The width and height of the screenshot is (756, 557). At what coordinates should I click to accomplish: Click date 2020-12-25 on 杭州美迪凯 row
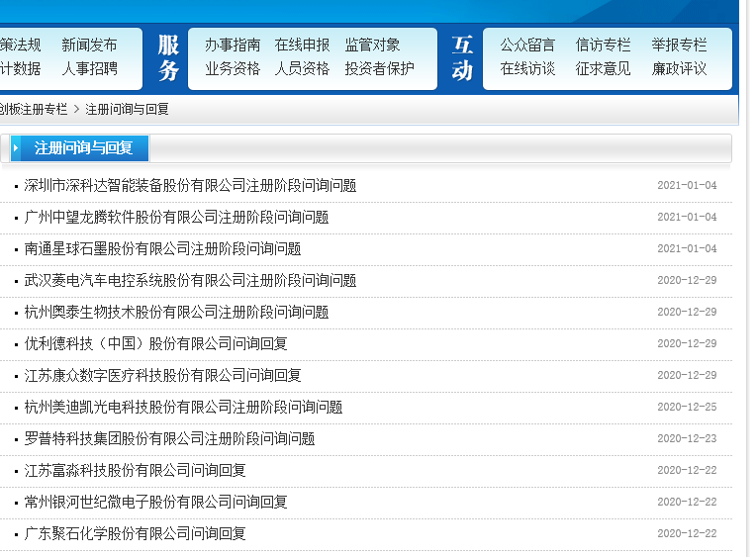687,407
